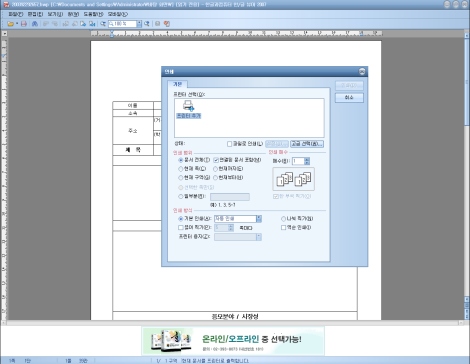
Task: Click the red printer toolbar icon
Action: tap(24, 24)
